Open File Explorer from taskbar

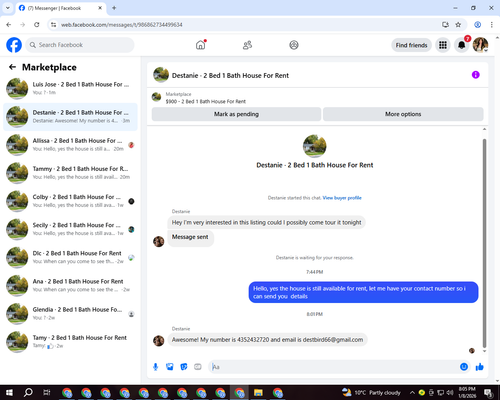[x=258, y=392]
